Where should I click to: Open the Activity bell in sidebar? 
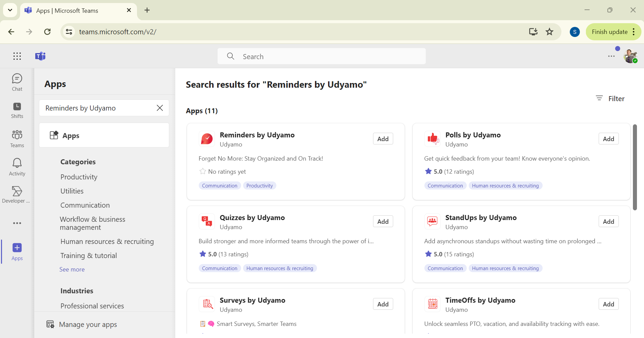click(x=17, y=167)
